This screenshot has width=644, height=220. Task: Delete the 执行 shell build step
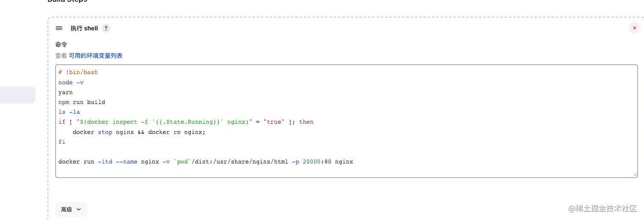634,28
